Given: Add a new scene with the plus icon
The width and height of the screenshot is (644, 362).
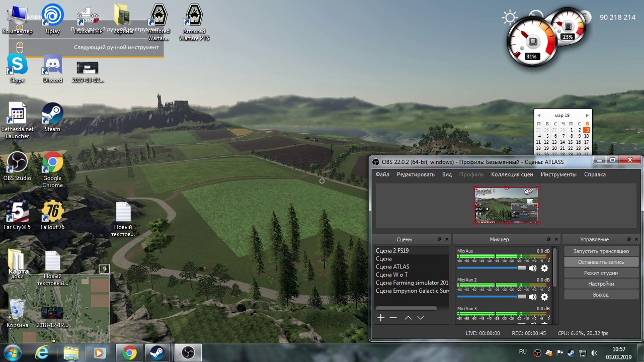Looking at the screenshot, I should pos(381,318).
